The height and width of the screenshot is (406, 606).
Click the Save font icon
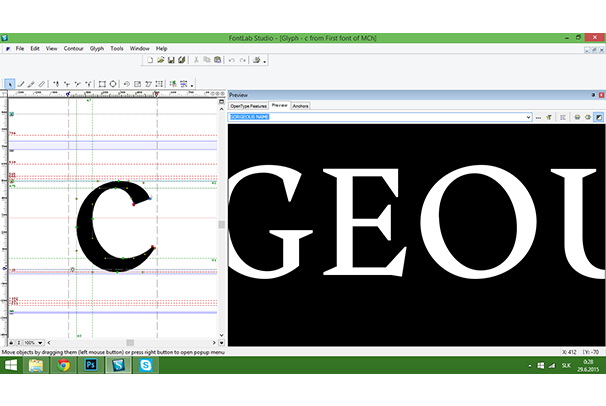click(171, 60)
